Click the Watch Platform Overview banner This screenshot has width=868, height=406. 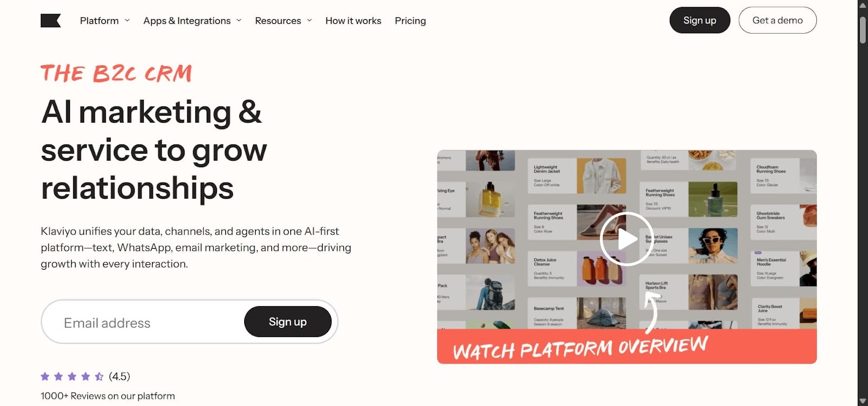point(627,347)
